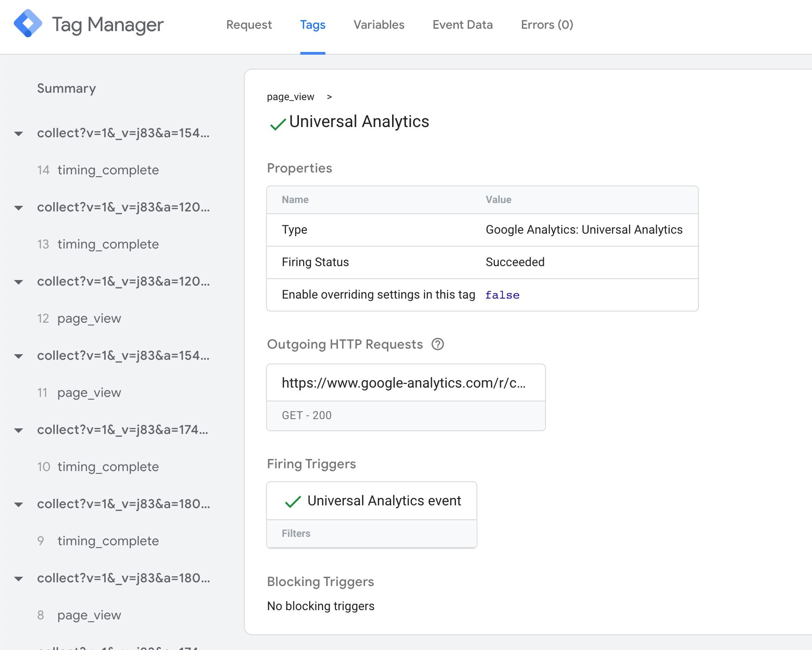Click the Universal Analytics tag heading
The image size is (812, 650).
point(359,121)
